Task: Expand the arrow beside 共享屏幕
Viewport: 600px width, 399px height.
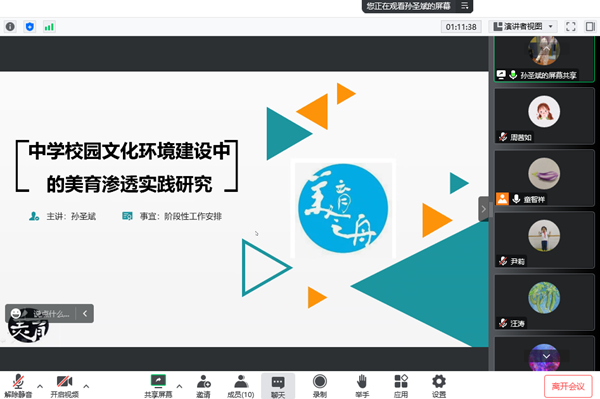Action: 179,386
